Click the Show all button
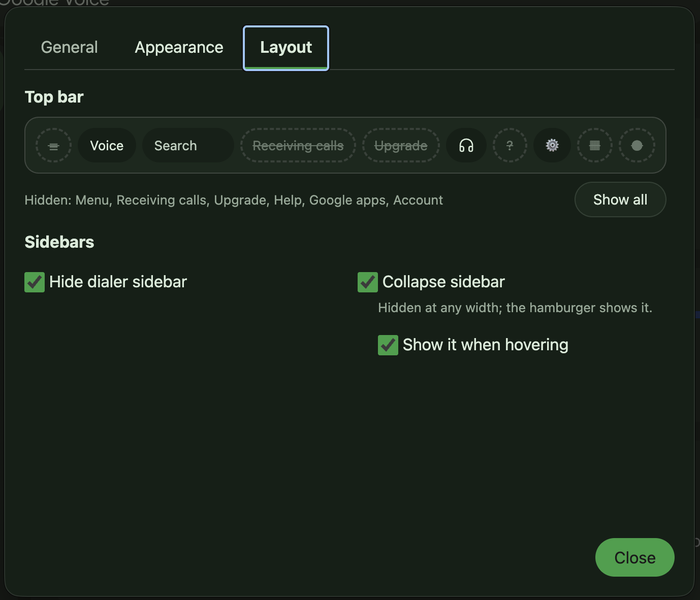Viewport: 700px width, 600px height. pos(620,199)
